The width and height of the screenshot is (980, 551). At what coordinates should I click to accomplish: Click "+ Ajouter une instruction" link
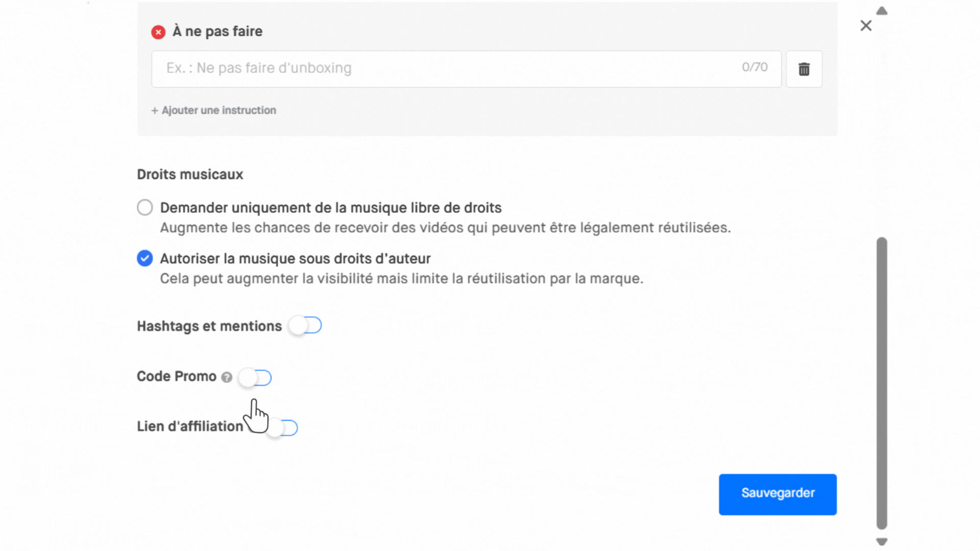pos(213,110)
